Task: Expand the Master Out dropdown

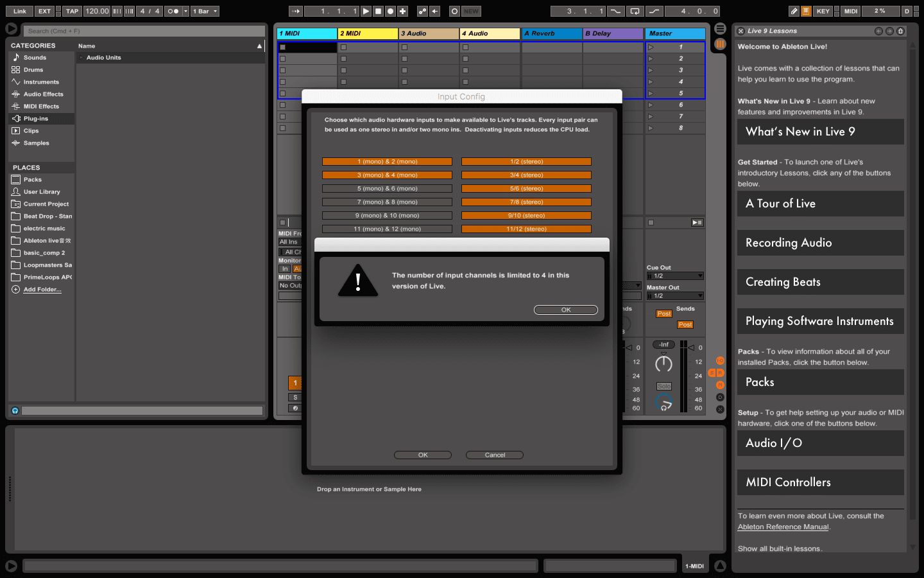Action: coord(675,296)
